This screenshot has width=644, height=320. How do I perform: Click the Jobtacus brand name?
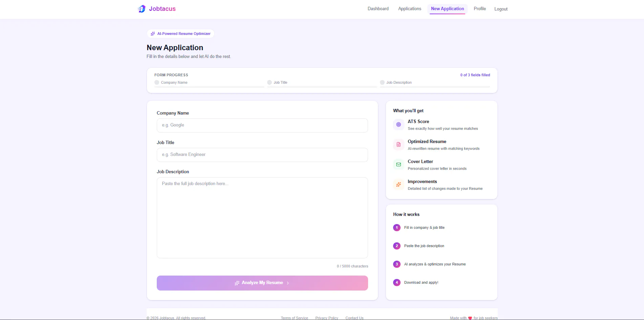[x=162, y=9]
